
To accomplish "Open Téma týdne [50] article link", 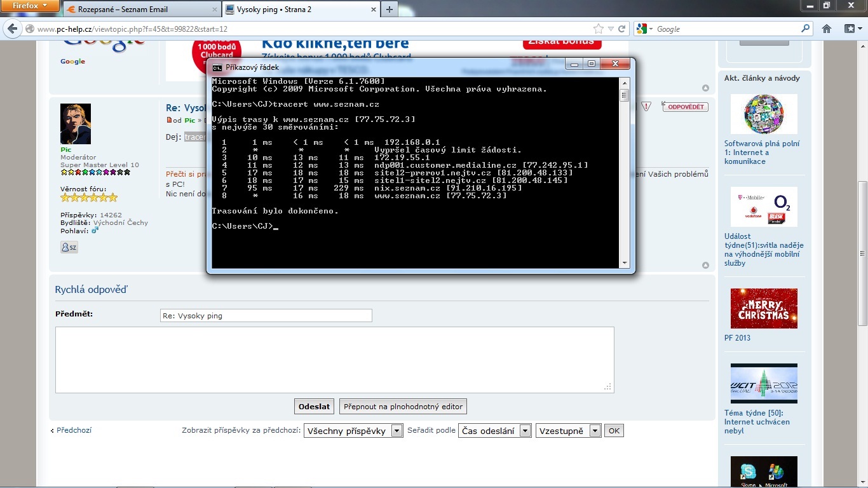I will pos(757,422).
